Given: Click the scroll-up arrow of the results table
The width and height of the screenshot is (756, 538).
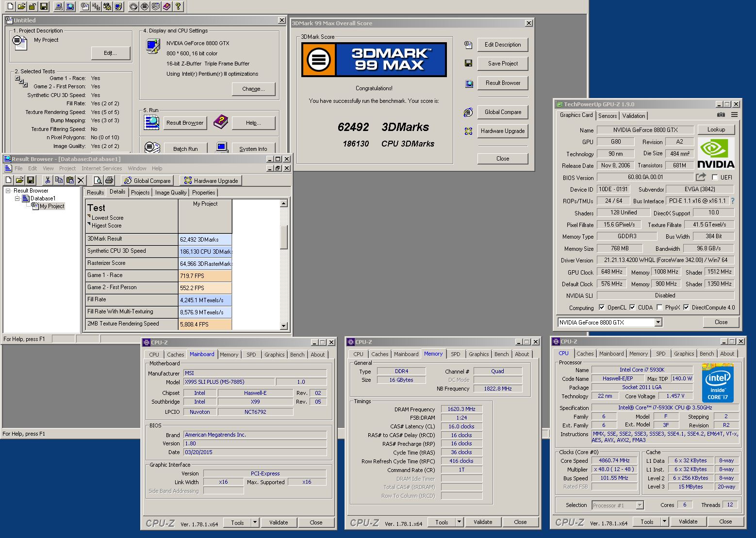Looking at the screenshot, I should click(284, 204).
